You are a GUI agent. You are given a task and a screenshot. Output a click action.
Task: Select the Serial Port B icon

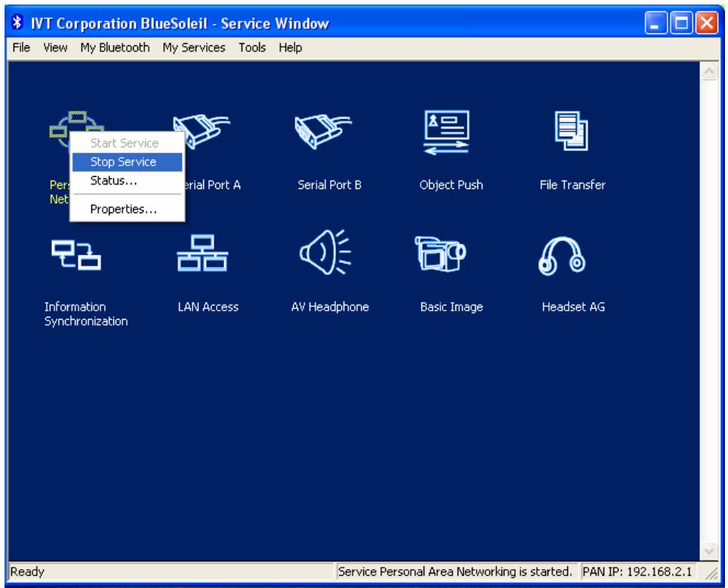click(x=323, y=131)
